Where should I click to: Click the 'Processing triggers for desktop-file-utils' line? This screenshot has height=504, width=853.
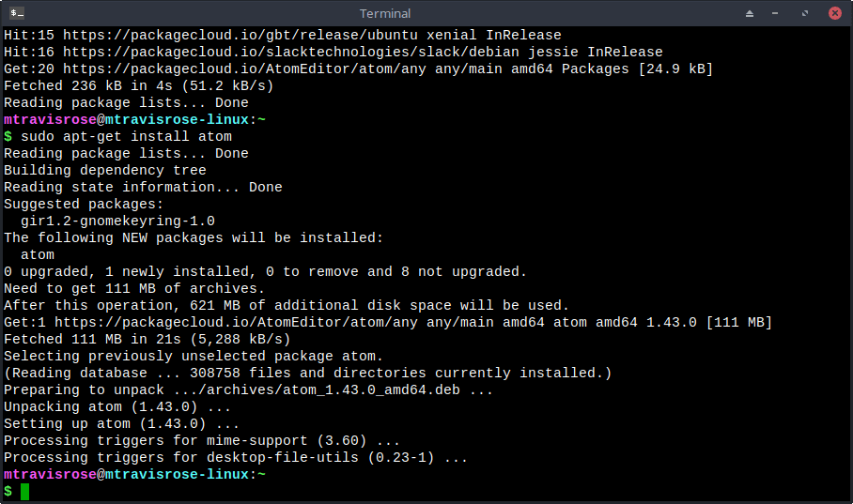coord(236,457)
